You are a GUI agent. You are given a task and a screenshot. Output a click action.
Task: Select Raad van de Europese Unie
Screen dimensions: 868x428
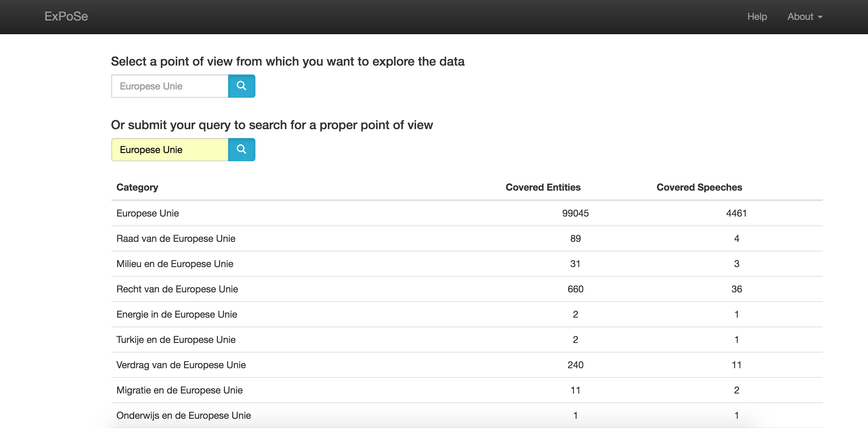[x=176, y=238]
